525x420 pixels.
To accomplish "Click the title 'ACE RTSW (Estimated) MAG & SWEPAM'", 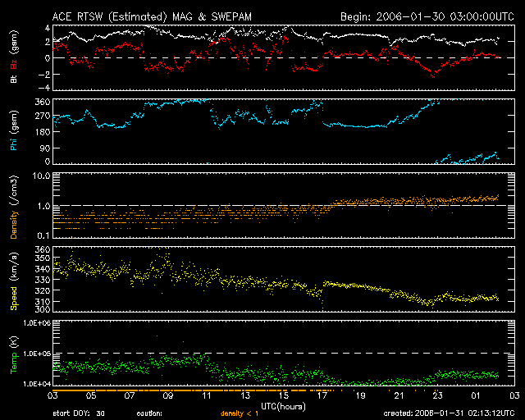I will [152, 16].
